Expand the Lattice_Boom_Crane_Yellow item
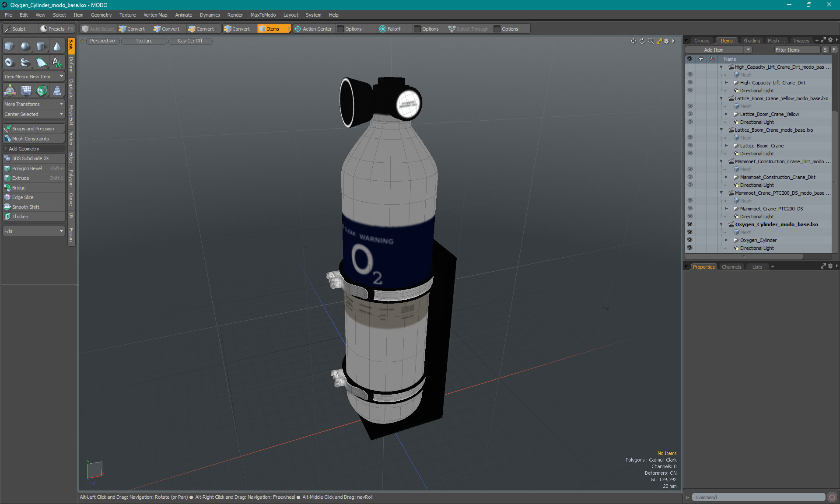The image size is (840, 504). point(727,114)
